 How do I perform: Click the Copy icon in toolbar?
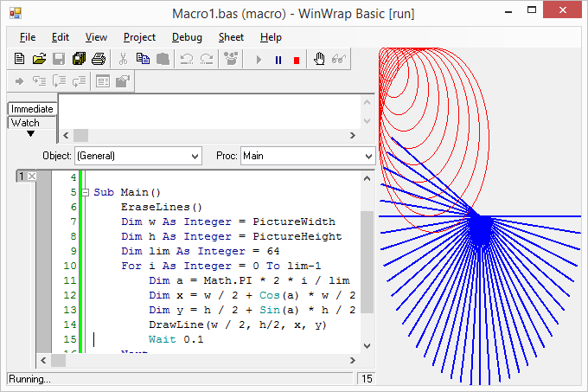pos(141,59)
